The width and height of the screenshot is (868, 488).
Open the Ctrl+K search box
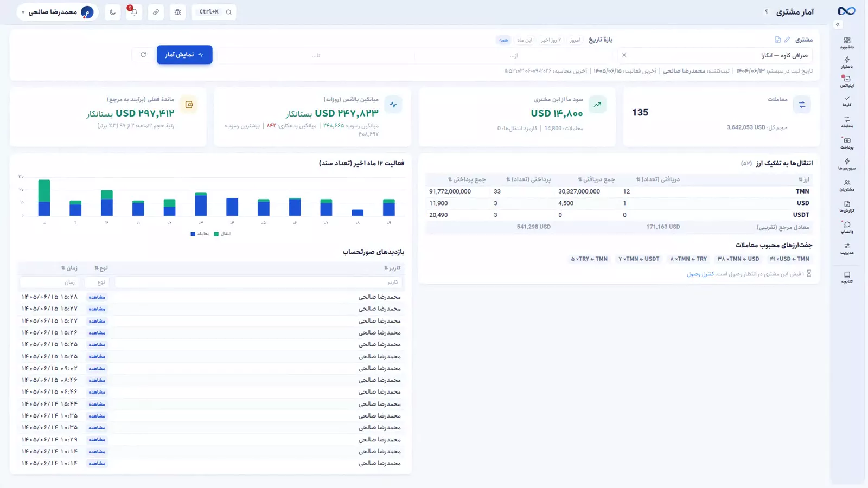click(214, 12)
